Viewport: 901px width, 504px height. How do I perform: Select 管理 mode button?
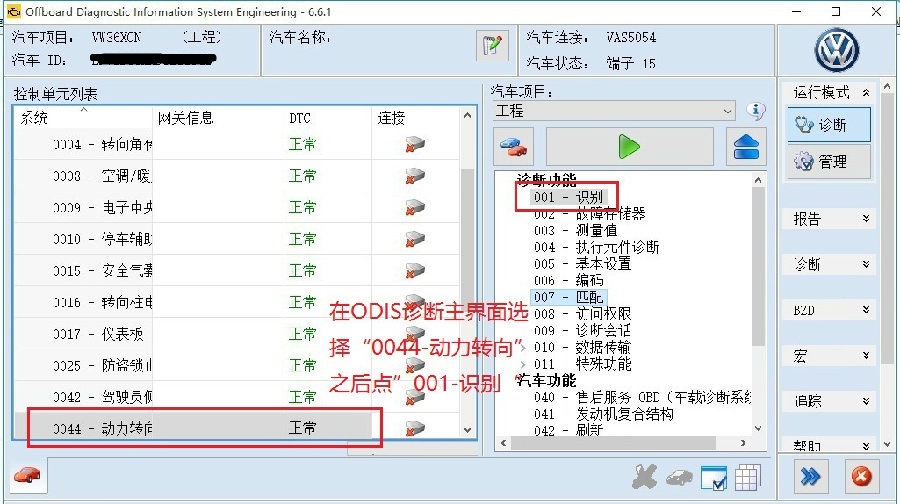(829, 161)
